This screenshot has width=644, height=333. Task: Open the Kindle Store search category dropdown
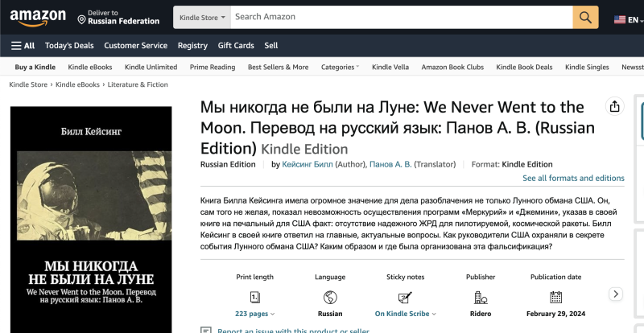(x=201, y=17)
